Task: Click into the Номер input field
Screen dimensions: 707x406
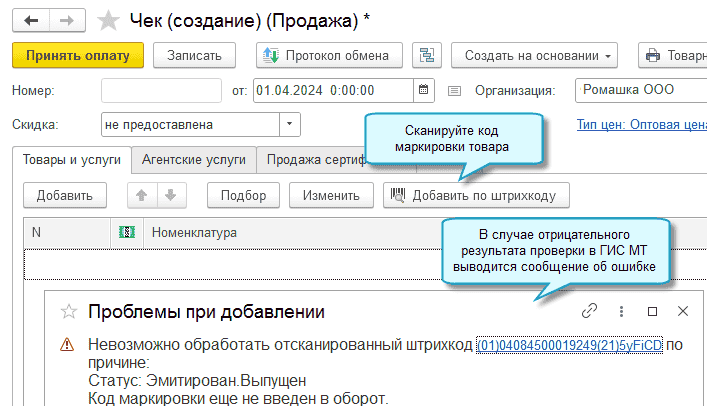Action: tap(161, 91)
